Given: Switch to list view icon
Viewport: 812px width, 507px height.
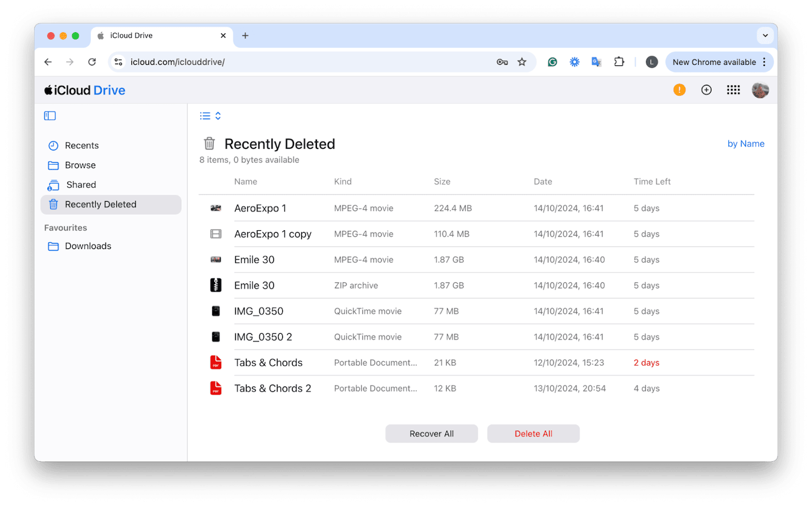Looking at the screenshot, I should [x=205, y=116].
